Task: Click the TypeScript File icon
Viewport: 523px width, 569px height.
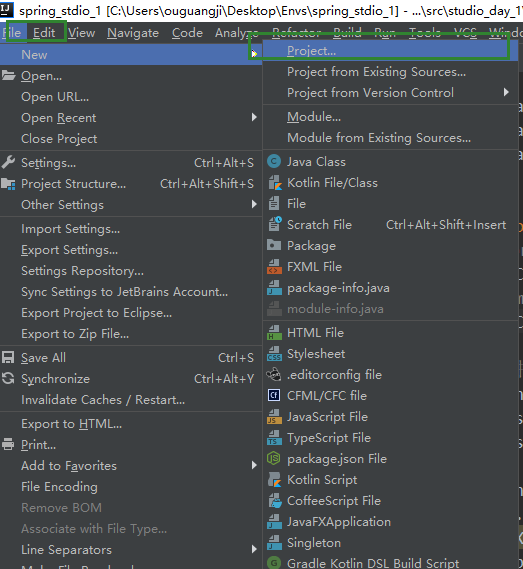Action: click(274, 438)
